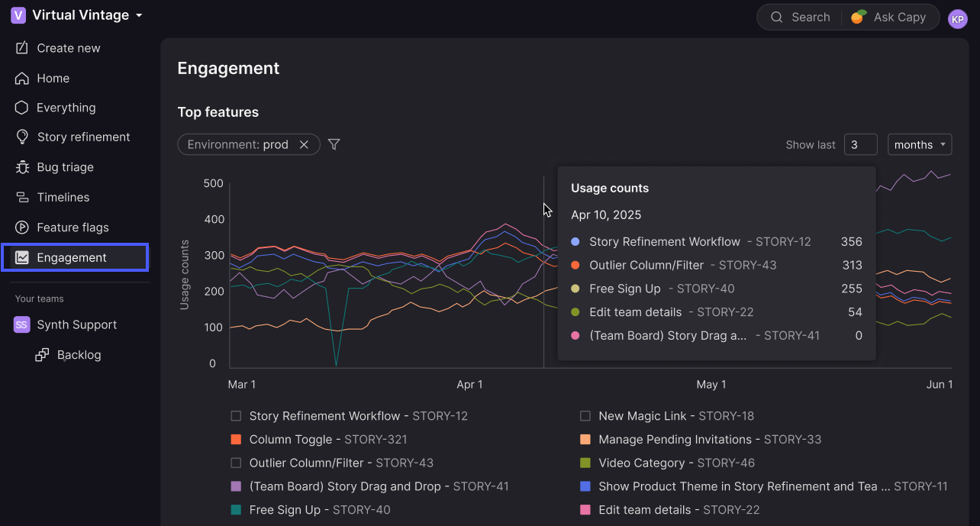This screenshot has height=526, width=980.
Task: Open the Backlog under Synth Support
Action: tap(79, 355)
